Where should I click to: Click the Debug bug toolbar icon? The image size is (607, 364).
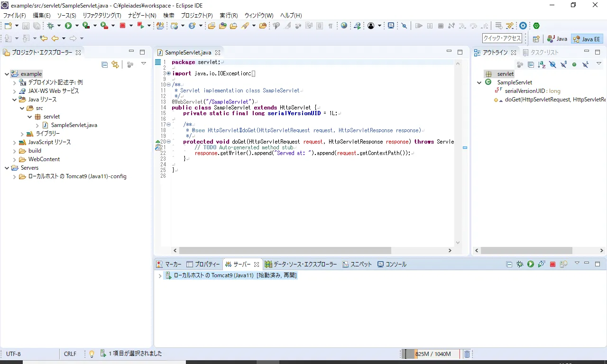point(50,26)
